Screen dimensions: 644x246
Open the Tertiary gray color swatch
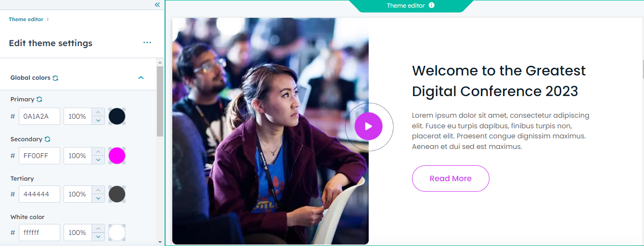tap(117, 194)
